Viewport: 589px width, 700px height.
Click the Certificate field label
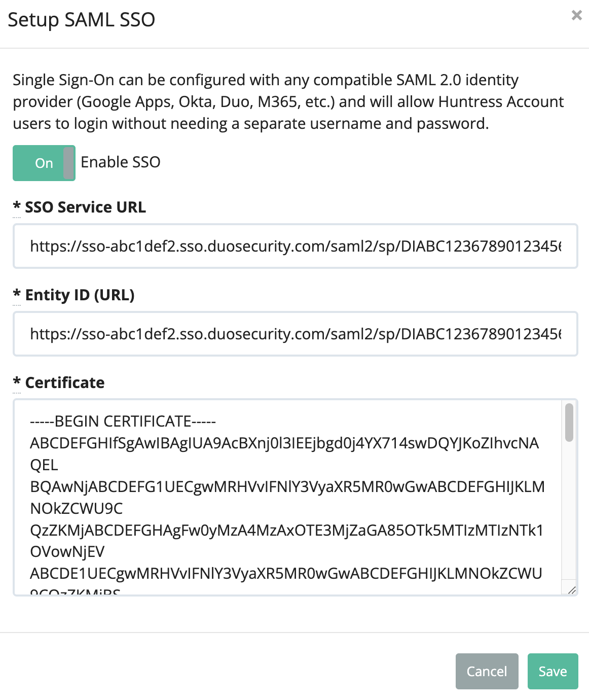click(x=65, y=383)
